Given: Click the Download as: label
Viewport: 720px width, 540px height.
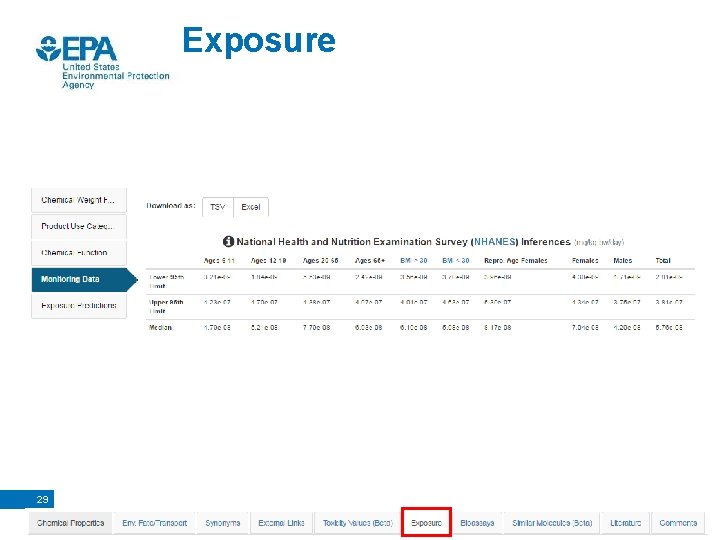Looking at the screenshot, I should [x=171, y=206].
